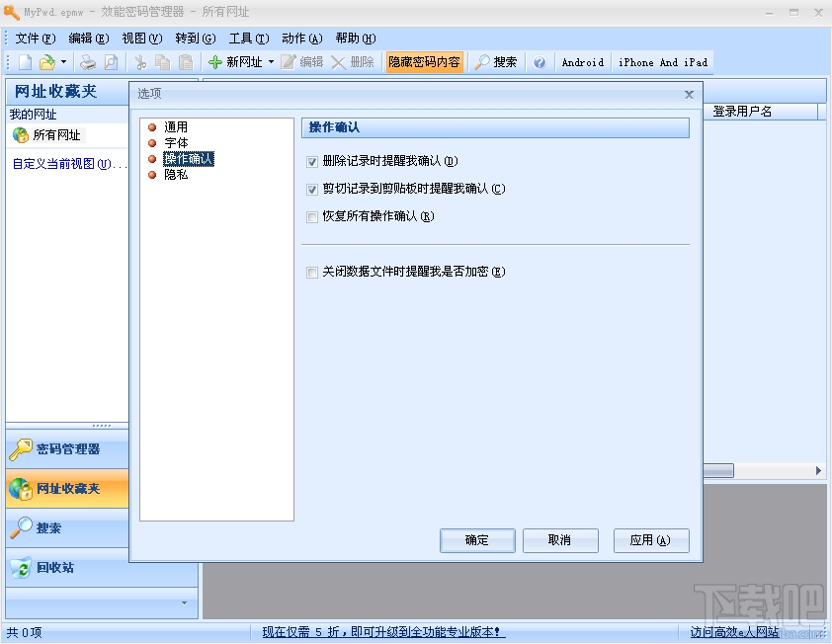Enable 恢复所有操作确认 checkbox
This screenshot has height=644, width=832.
(x=313, y=216)
